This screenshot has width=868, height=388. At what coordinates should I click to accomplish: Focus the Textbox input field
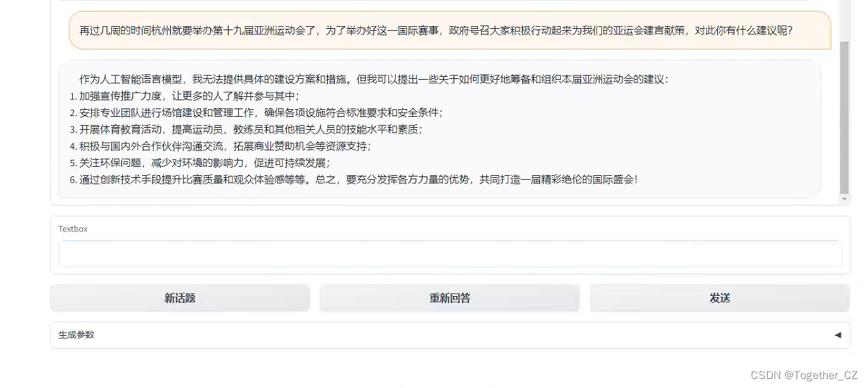click(449, 253)
